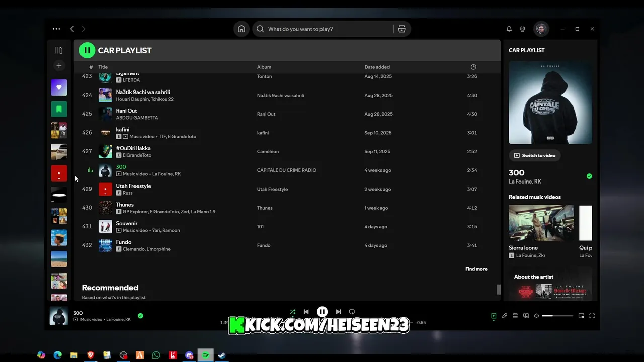Open Copilot in the taskbar
Screen dimensions: 644x362
coord(41,355)
